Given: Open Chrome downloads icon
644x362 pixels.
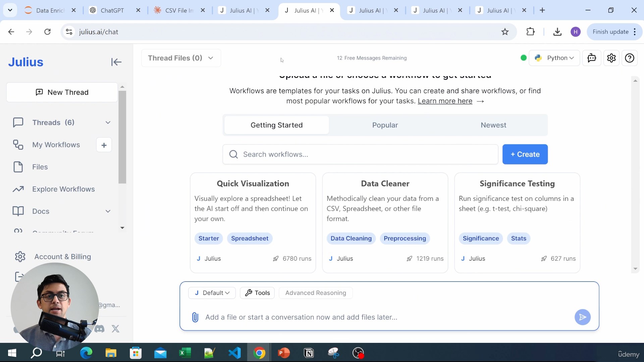Looking at the screenshot, I should pos(557,32).
